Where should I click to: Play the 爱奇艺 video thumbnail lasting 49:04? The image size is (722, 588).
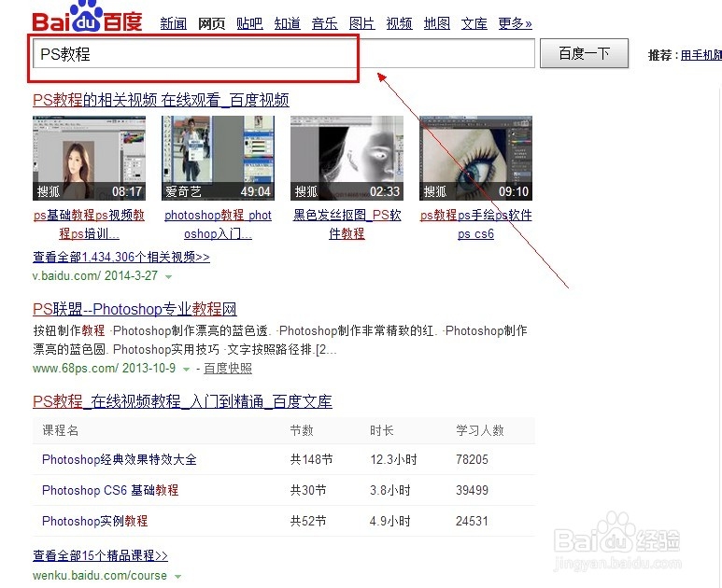(x=218, y=158)
